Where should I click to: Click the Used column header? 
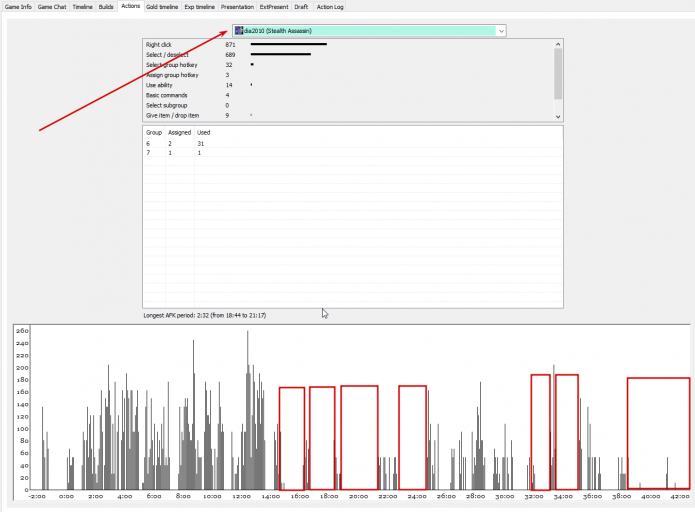tap(203, 133)
